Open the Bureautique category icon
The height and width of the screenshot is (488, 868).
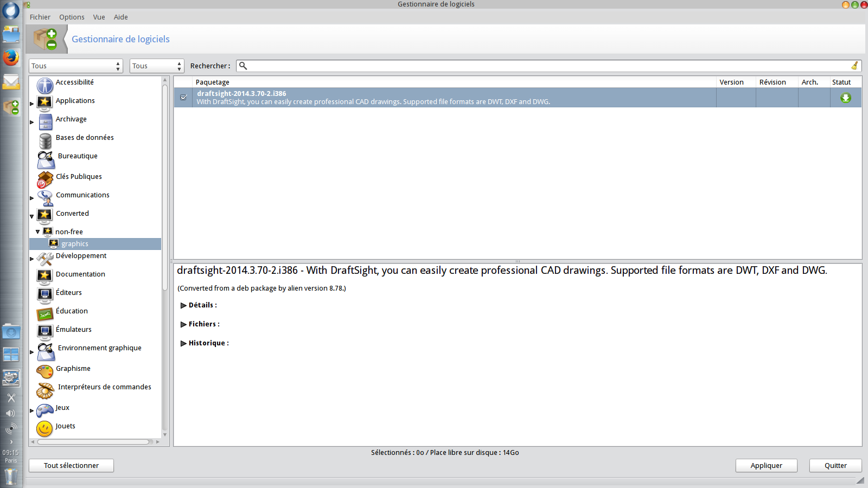point(46,160)
